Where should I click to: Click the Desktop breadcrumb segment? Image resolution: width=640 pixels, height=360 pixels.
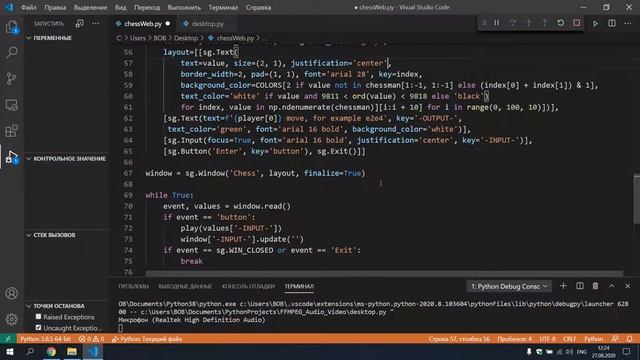pyautogui.click(x=186, y=38)
